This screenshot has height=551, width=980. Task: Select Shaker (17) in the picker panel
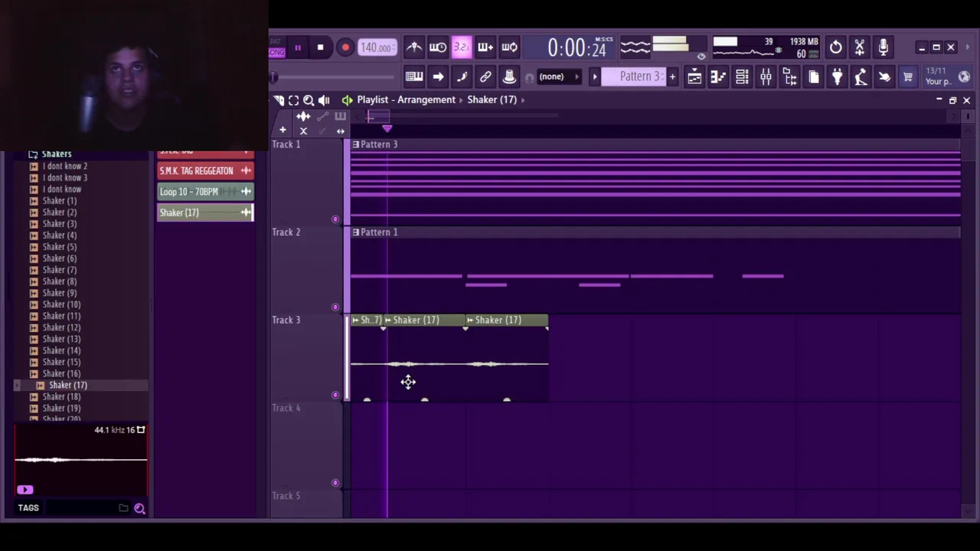click(x=205, y=213)
